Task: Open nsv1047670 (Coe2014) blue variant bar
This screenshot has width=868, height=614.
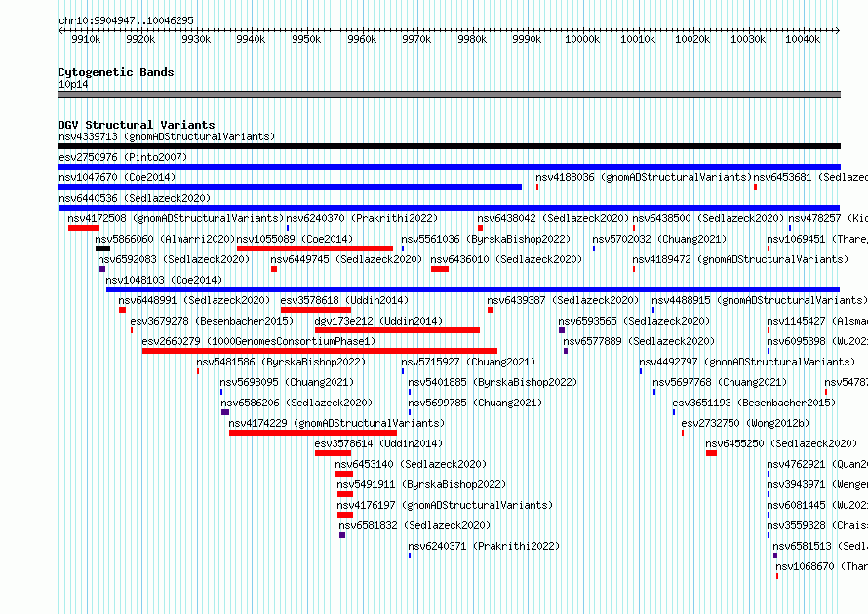Action: [x=290, y=187]
